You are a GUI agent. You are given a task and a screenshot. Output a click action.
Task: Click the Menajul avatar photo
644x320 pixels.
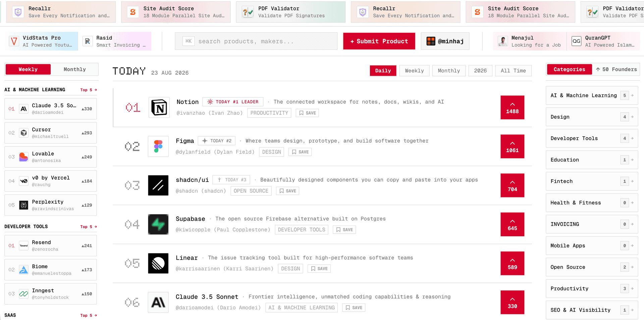502,41
